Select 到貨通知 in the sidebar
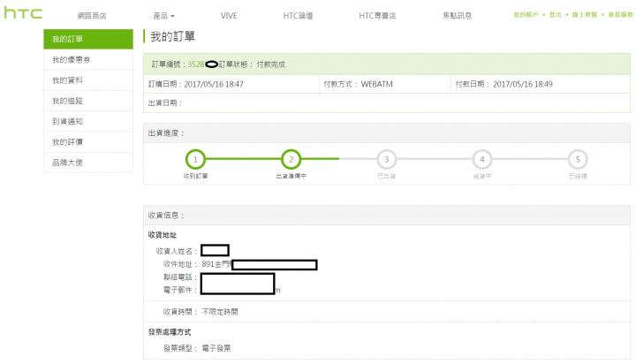This screenshot has width=636, height=364. coord(88,121)
